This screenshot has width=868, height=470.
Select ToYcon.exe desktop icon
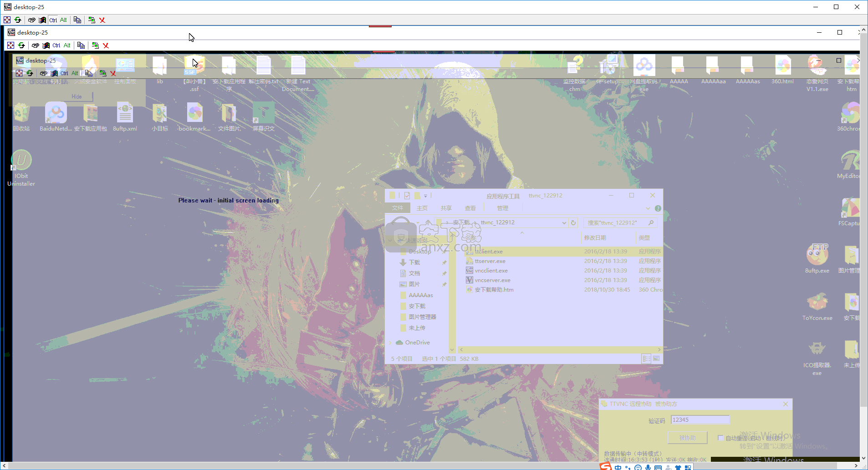coord(817,307)
